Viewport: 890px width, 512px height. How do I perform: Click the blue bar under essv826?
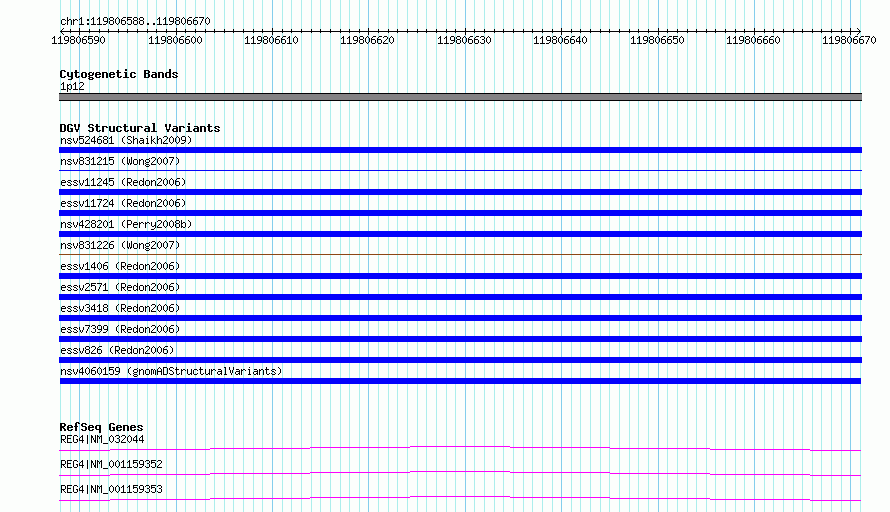coord(460,360)
